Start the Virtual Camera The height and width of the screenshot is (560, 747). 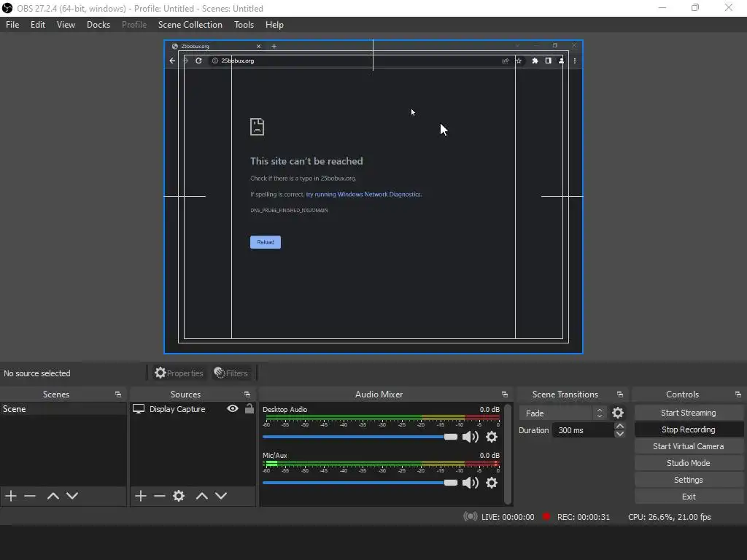point(689,446)
